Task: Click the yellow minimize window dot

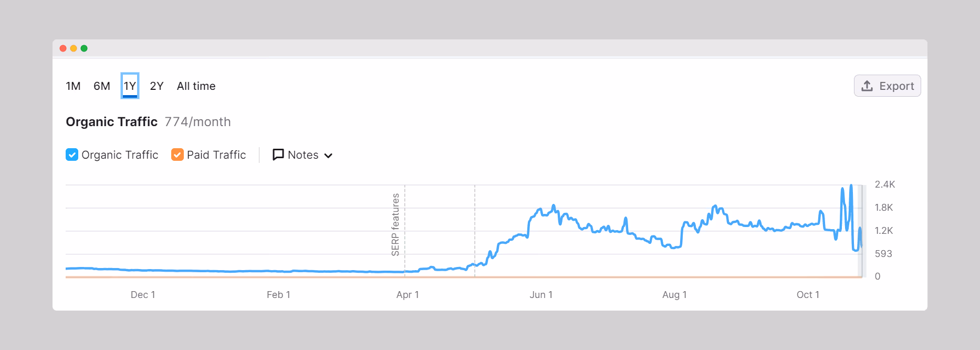Action: tap(74, 48)
